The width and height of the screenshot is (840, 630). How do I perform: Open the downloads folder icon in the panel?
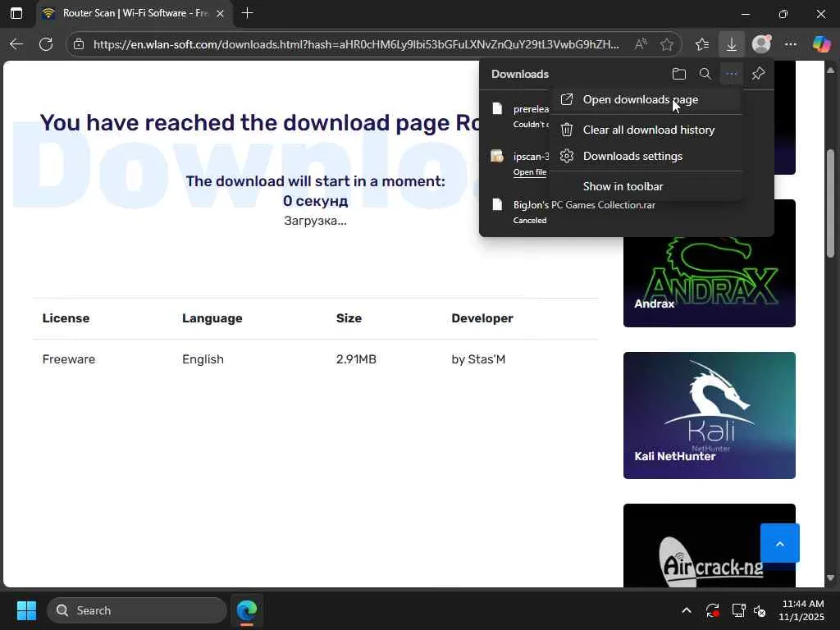point(678,74)
